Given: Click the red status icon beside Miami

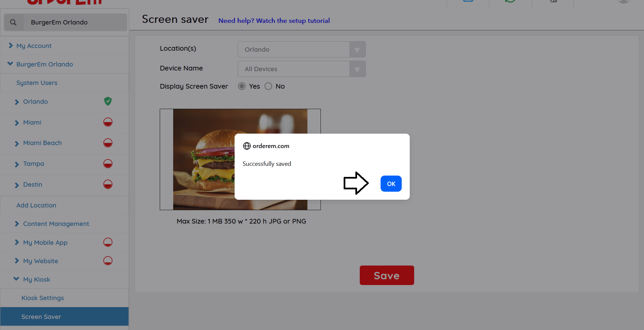Looking at the screenshot, I should 108,122.
